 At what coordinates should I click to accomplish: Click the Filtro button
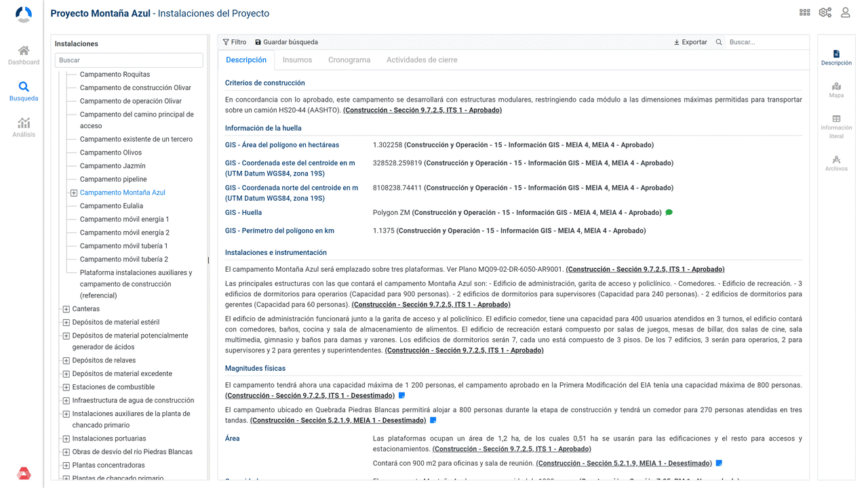[235, 42]
